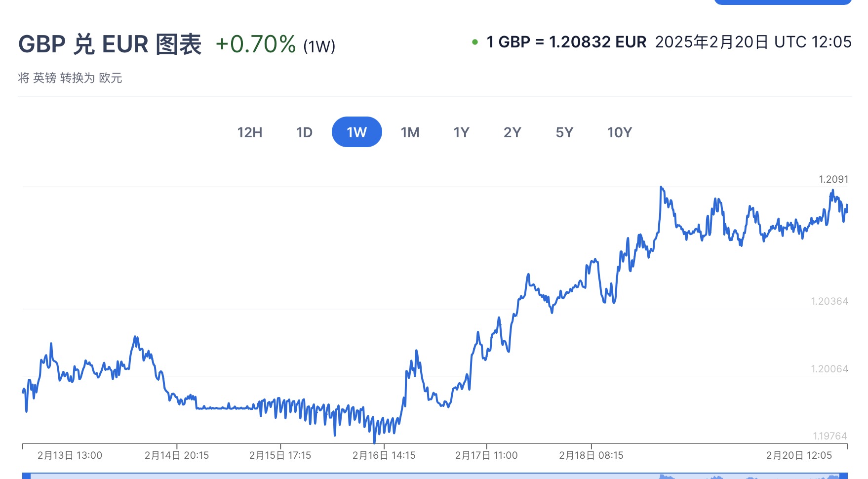Click the left handle of range navigator
The height and width of the screenshot is (479, 868).
(x=27, y=476)
